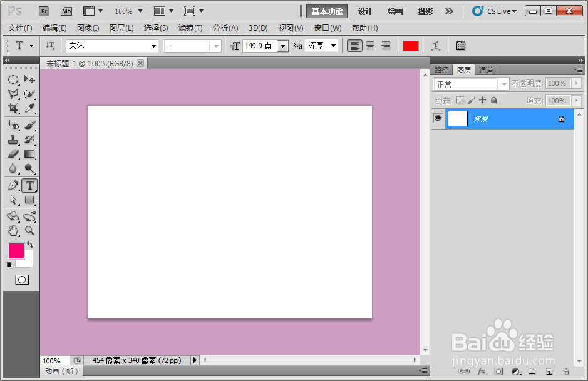Select the Brush tool
Viewport: 588px width, 381px height.
pyautogui.click(x=29, y=126)
